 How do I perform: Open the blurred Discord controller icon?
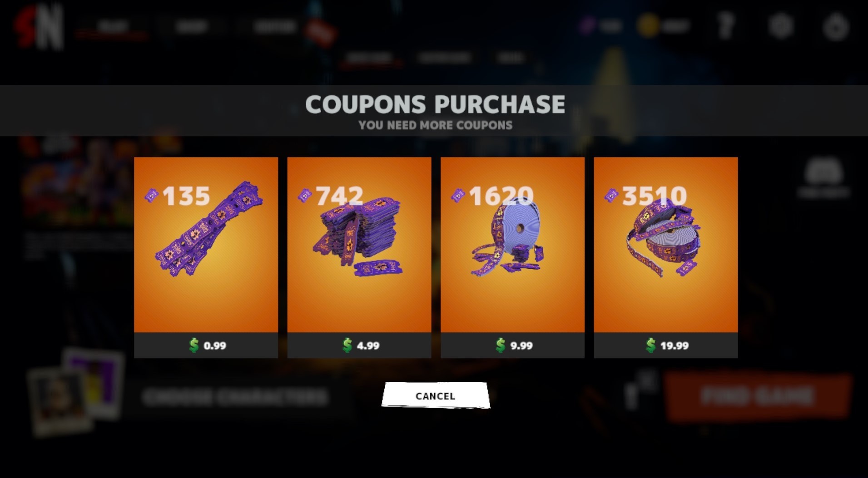(823, 172)
